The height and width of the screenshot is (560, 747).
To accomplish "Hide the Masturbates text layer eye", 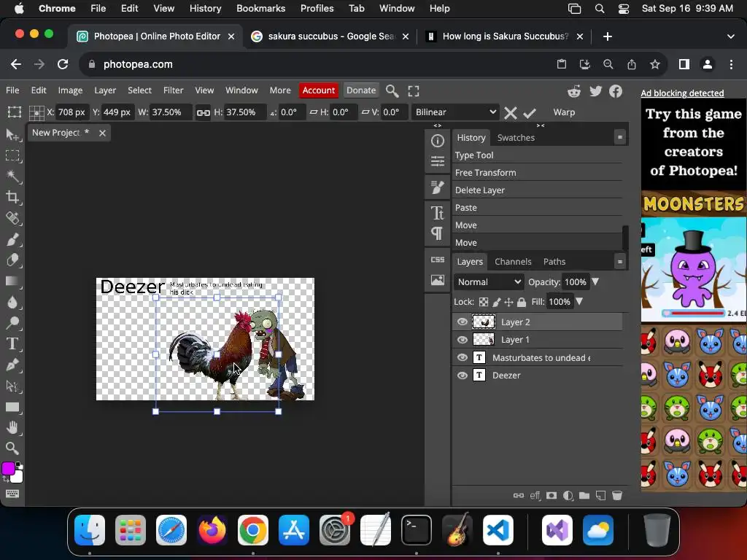I will [x=462, y=357].
